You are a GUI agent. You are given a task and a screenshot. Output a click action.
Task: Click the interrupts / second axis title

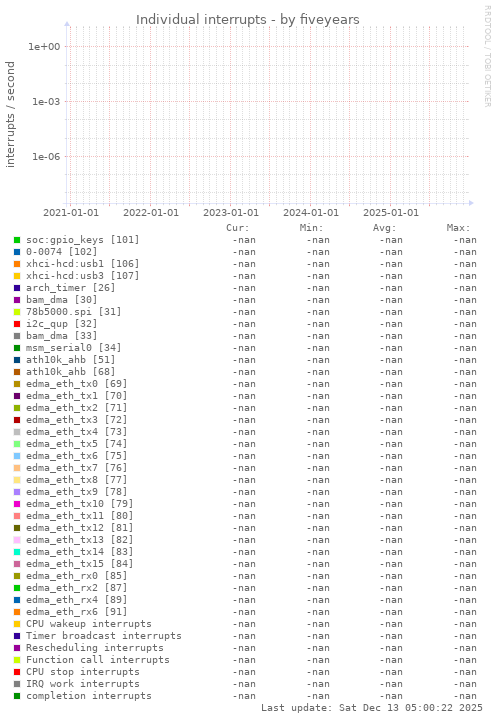click(x=10, y=114)
